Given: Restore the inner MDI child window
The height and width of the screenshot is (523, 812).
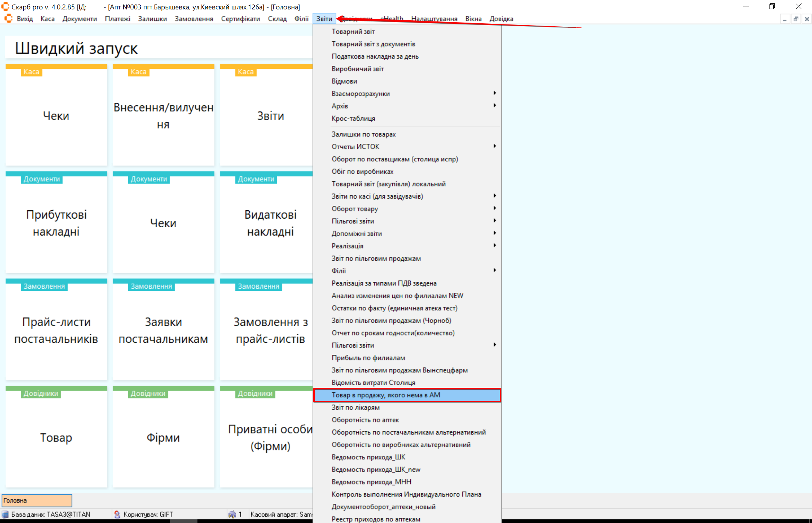Looking at the screenshot, I should pyautogui.click(x=796, y=19).
